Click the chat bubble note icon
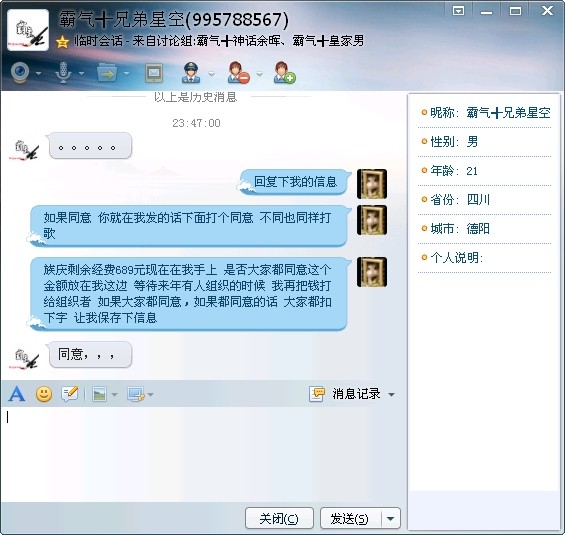The width and height of the screenshot is (565, 535). (x=70, y=394)
